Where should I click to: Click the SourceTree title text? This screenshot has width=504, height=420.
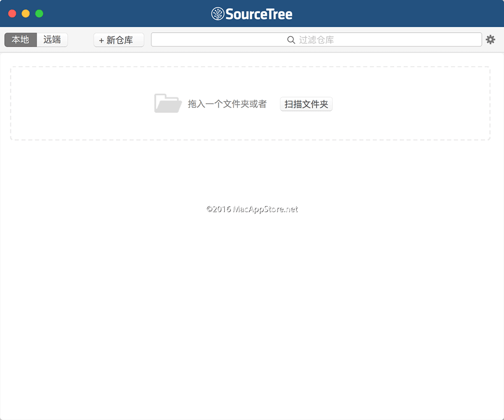point(259,14)
